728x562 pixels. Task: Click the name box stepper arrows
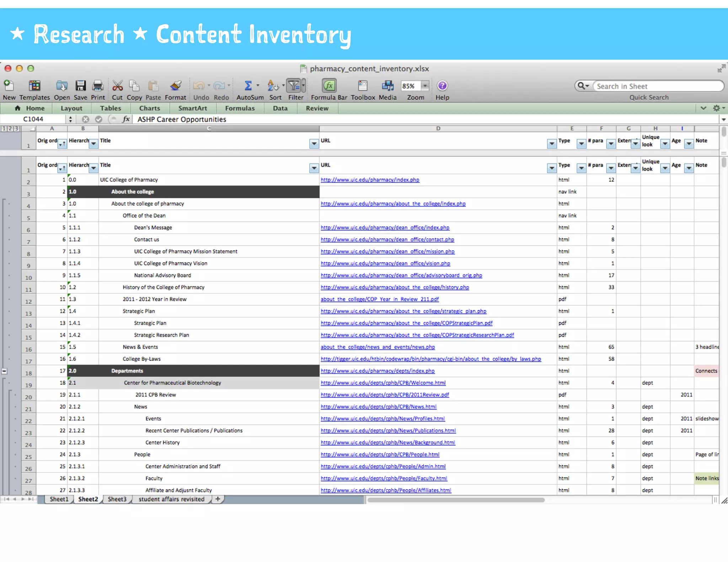[70, 119]
